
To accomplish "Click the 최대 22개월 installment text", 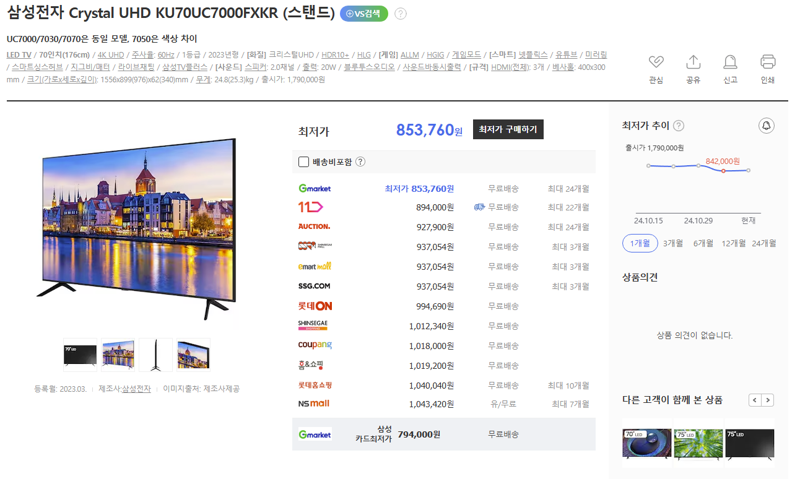I will (x=568, y=207).
